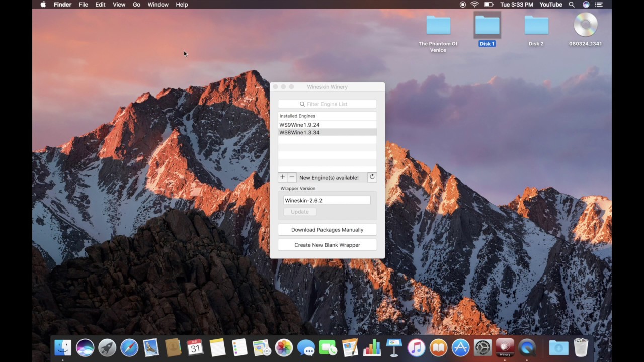Select Disk 2 folder on desktop
Viewport: 644px width, 362px height.
click(x=536, y=30)
